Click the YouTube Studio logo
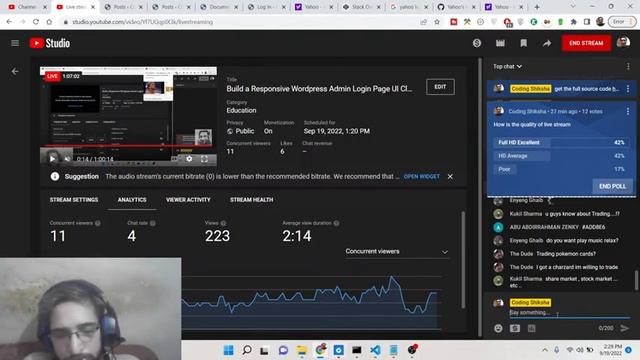This screenshot has height=360, width=640. pyautogui.click(x=50, y=43)
